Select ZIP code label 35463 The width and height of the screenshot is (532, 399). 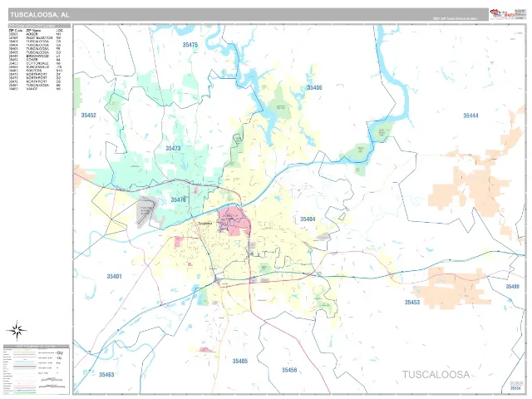(106, 375)
